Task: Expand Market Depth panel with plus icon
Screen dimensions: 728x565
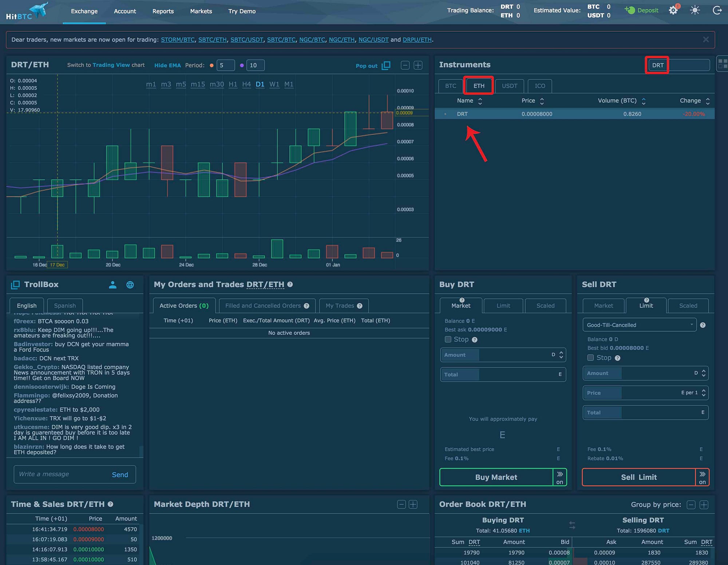Action: 413,504
